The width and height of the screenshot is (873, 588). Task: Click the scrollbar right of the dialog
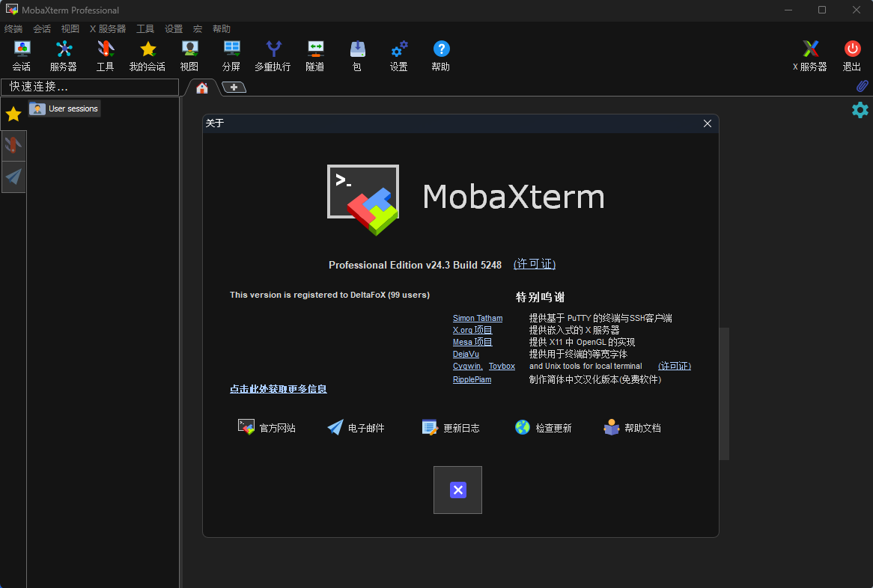(724, 393)
